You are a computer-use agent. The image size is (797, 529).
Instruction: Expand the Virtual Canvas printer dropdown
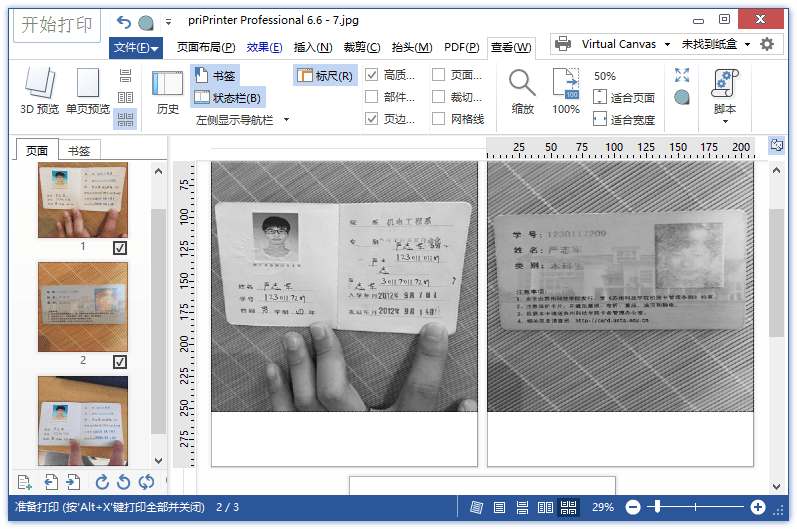(x=664, y=44)
